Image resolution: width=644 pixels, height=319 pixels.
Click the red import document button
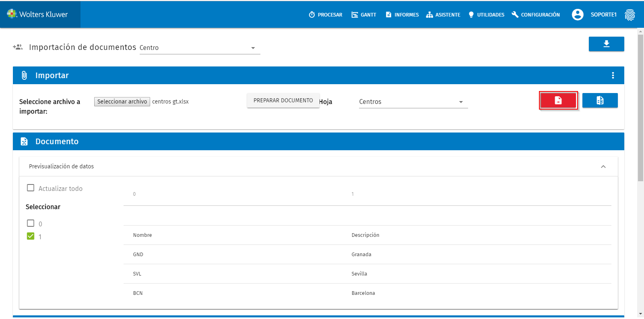pos(558,100)
